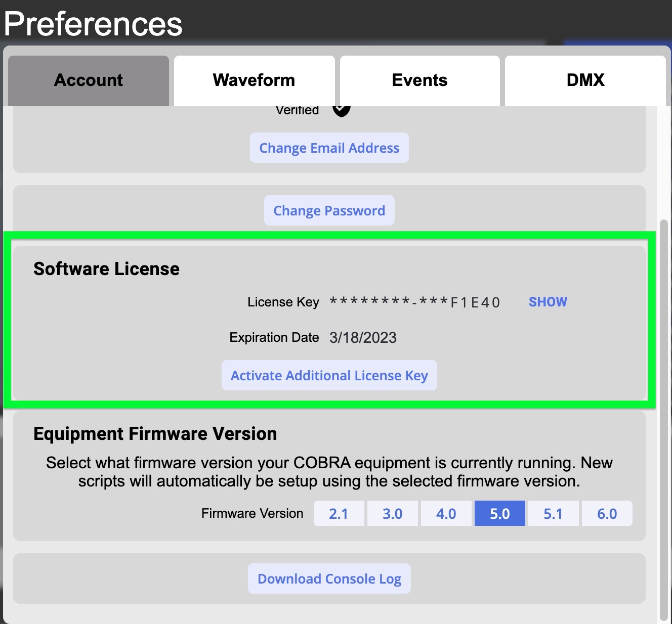This screenshot has height=624, width=672.
Task: Select firmware version 4.0
Action: (446, 514)
